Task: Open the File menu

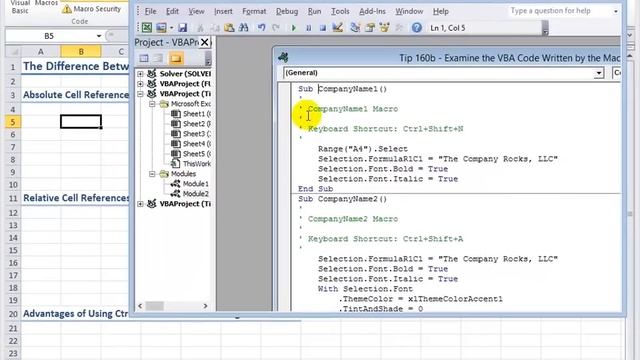Action: (x=150, y=11)
